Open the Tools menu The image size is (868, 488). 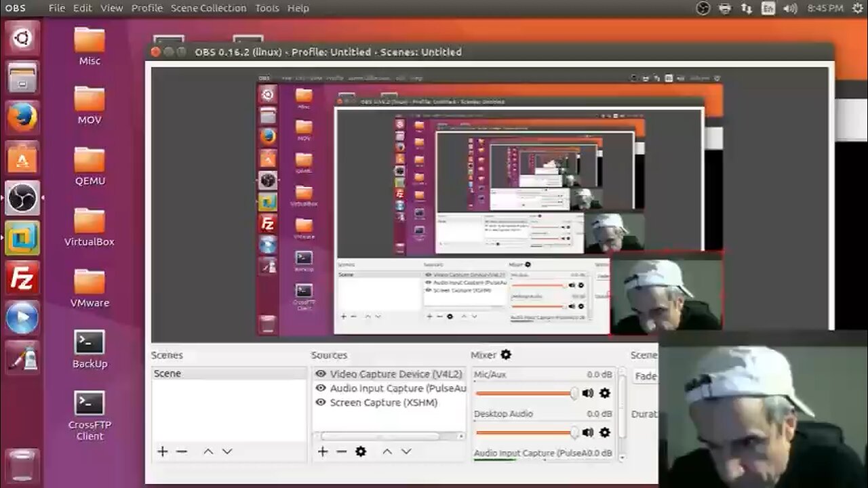[267, 8]
